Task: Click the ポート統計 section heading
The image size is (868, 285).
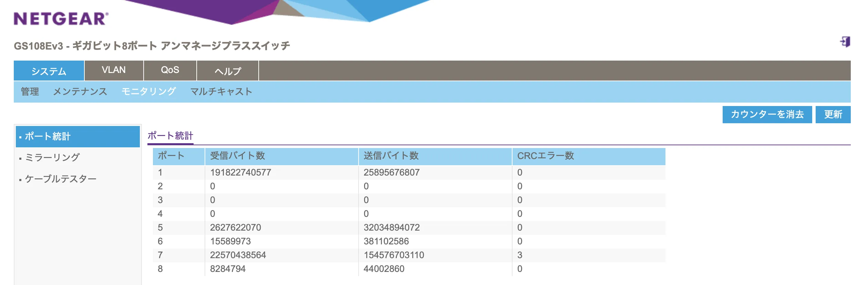Action: (x=170, y=136)
